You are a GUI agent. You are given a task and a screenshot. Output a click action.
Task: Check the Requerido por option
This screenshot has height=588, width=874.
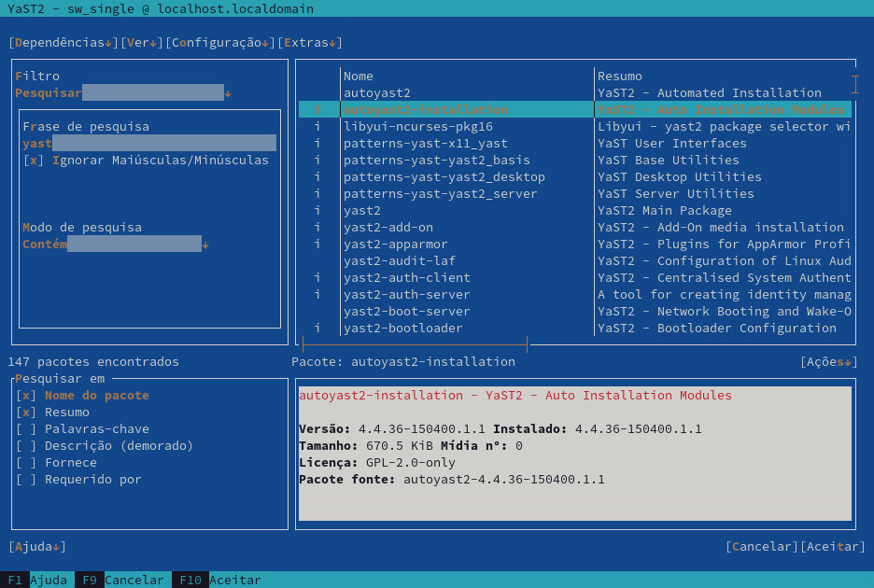tap(78, 480)
